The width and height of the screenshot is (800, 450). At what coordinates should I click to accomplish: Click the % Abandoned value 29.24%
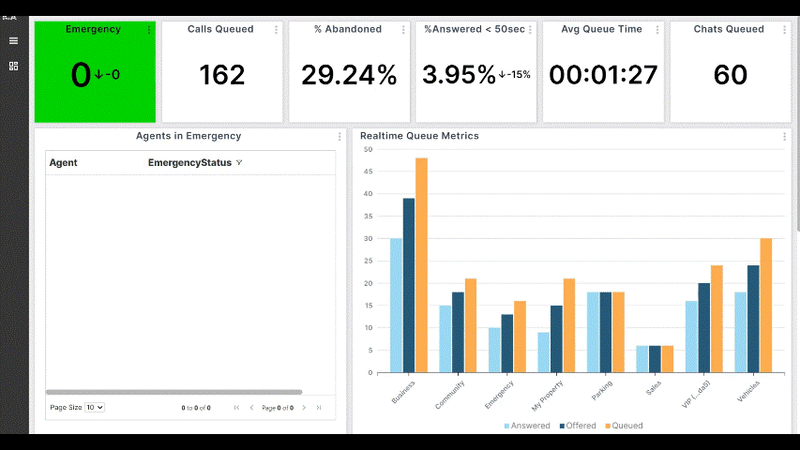click(x=349, y=75)
